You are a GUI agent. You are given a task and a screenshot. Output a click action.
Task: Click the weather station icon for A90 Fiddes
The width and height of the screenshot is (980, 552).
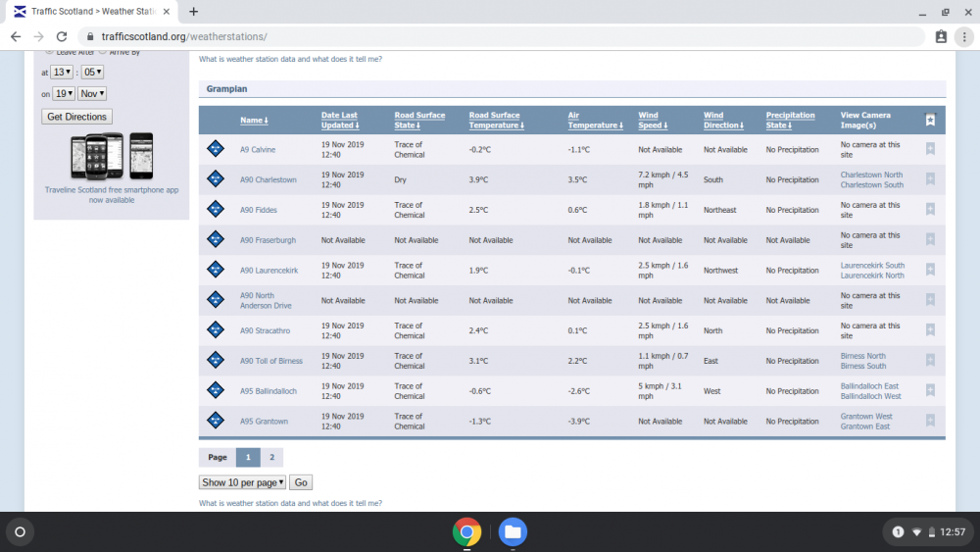click(216, 209)
